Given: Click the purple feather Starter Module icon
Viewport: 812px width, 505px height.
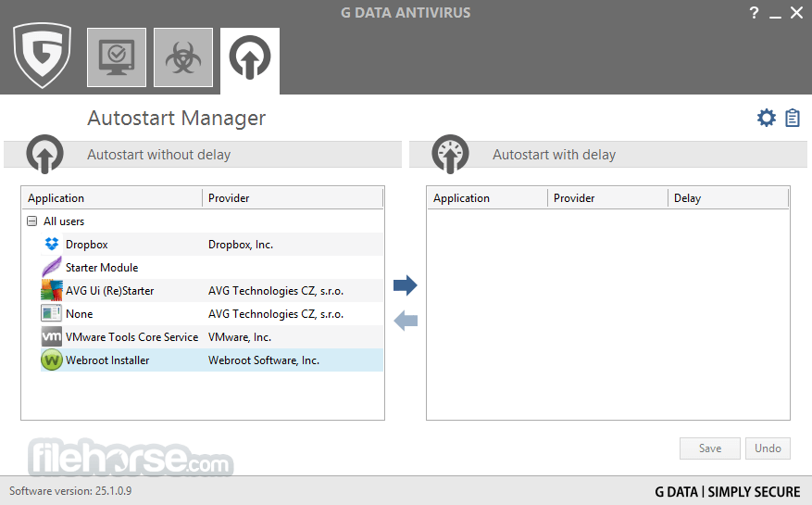Looking at the screenshot, I should (x=52, y=267).
